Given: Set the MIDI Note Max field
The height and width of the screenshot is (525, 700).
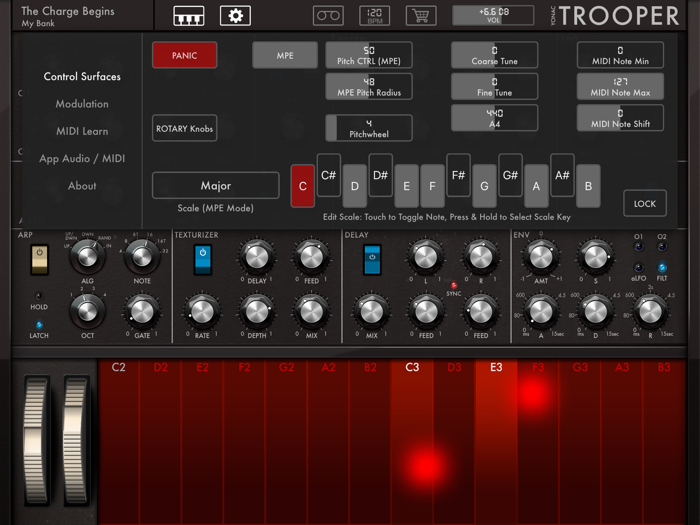Looking at the screenshot, I should [x=621, y=87].
